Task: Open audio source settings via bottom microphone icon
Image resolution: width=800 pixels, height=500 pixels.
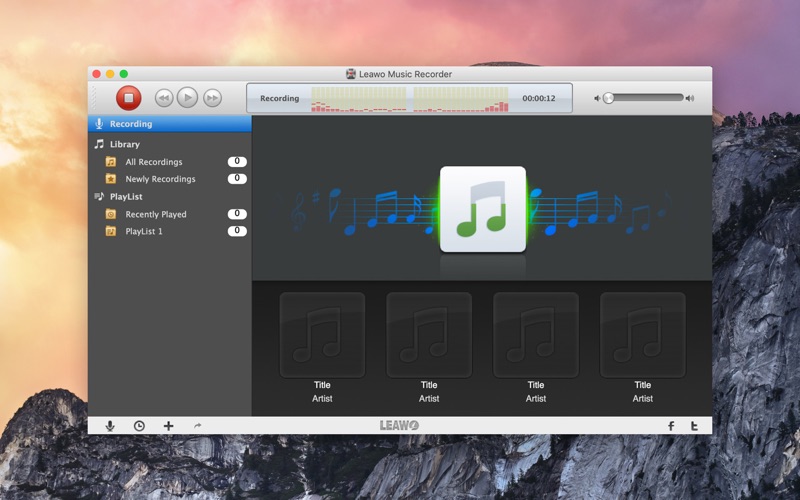Action: (110, 426)
